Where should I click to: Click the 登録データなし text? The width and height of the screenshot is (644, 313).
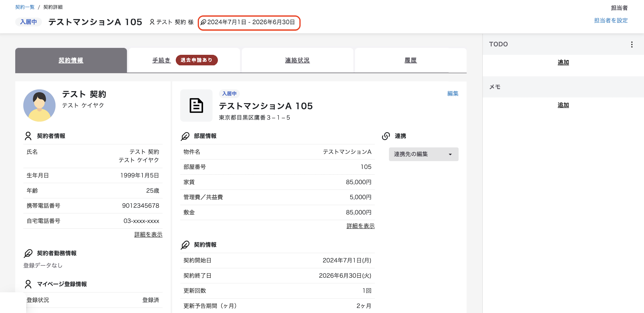43,265
